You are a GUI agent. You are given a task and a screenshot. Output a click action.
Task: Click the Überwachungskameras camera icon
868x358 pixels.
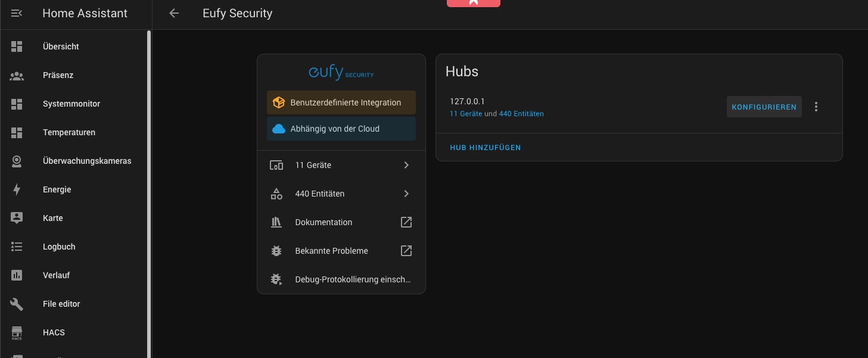[17, 161]
